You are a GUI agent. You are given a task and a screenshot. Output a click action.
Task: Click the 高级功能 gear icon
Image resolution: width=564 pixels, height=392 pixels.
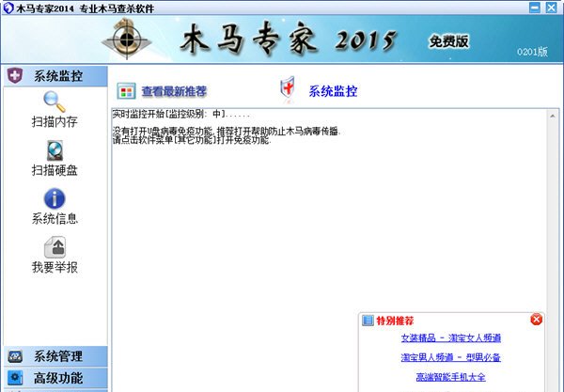click(15, 378)
